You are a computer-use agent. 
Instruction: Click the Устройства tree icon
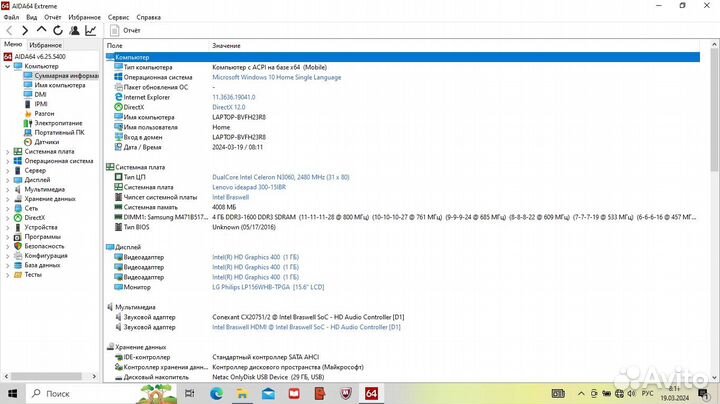click(x=17, y=227)
